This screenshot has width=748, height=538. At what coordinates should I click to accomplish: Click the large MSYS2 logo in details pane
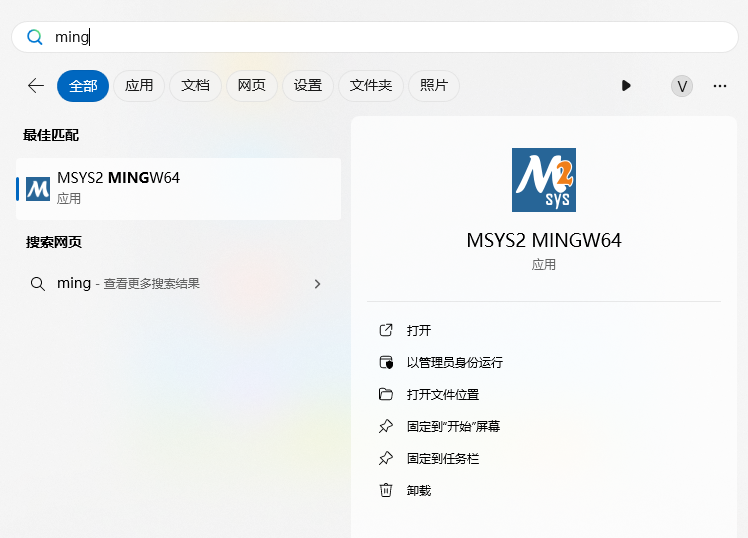pos(544,180)
